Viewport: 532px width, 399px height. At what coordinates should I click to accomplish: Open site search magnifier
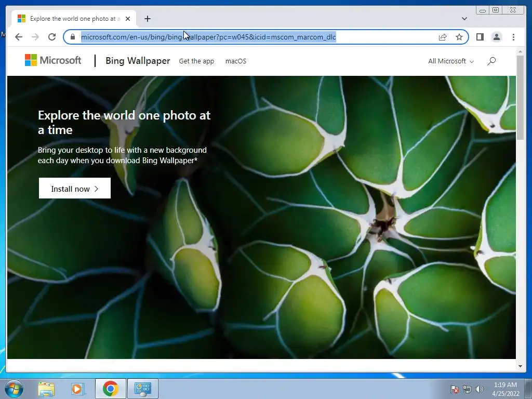pos(491,61)
